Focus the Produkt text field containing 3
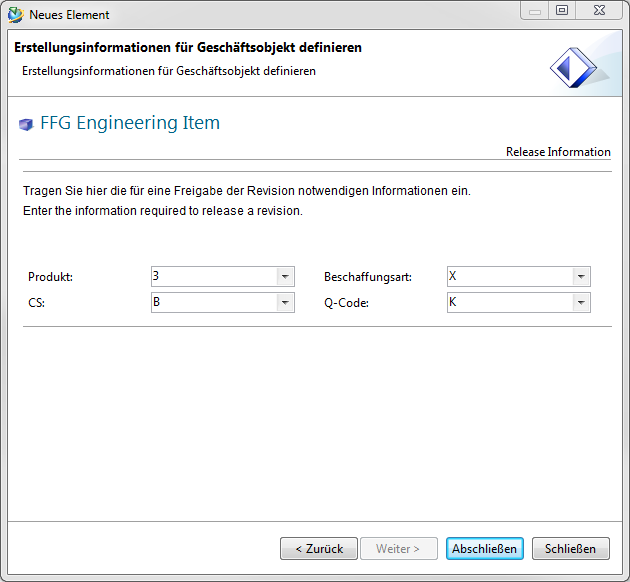Viewport: 630px width, 582px height. point(212,277)
